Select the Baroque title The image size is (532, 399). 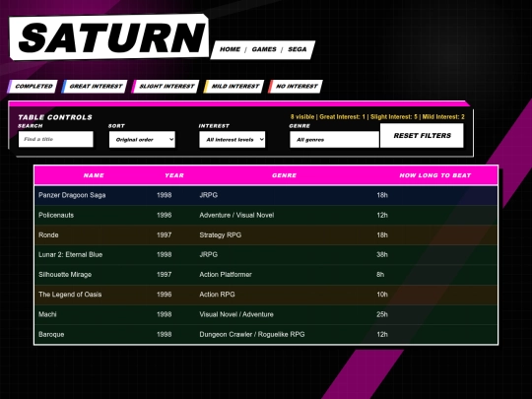51,334
